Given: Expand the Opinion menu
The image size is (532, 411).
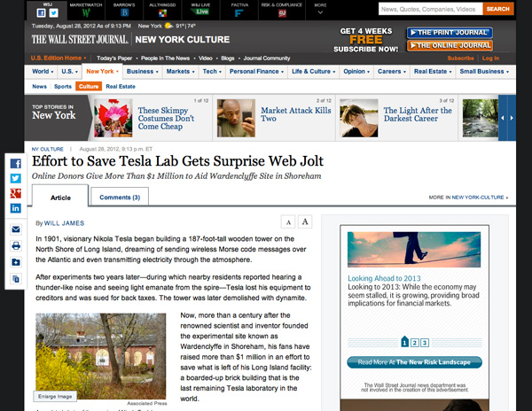Looking at the screenshot, I should [x=356, y=72].
